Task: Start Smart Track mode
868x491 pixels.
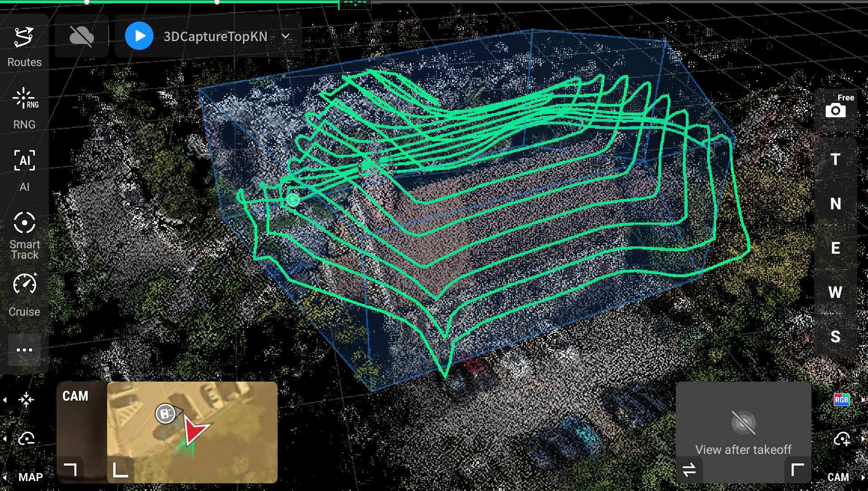Action: [x=24, y=235]
